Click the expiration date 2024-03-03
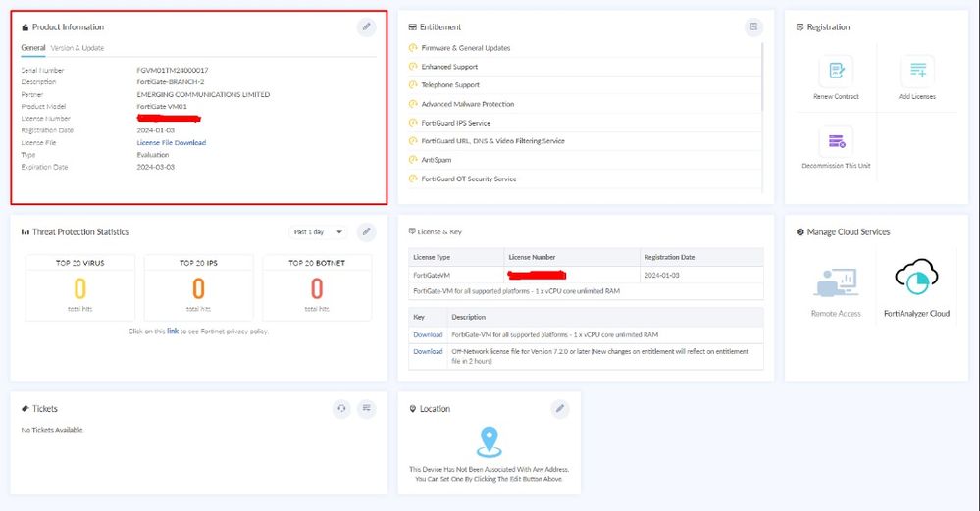Image resolution: width=980 pixels, height=511 pixels. pos(156,167)
